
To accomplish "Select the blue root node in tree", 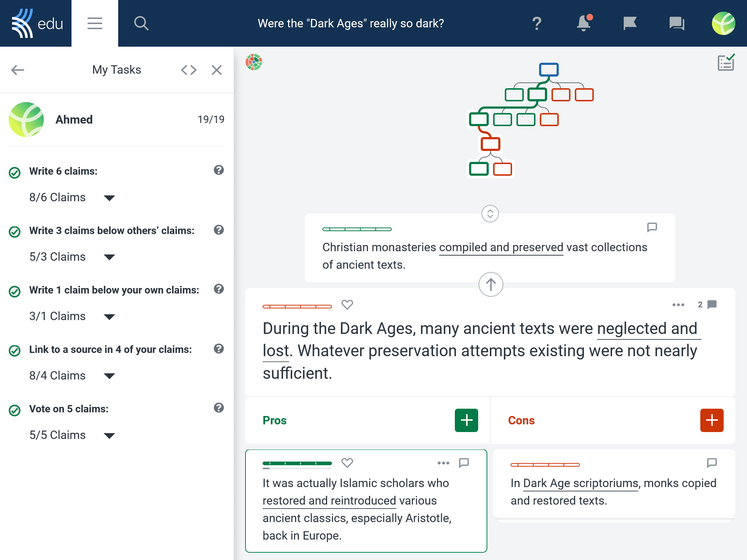I will point(549,70).
